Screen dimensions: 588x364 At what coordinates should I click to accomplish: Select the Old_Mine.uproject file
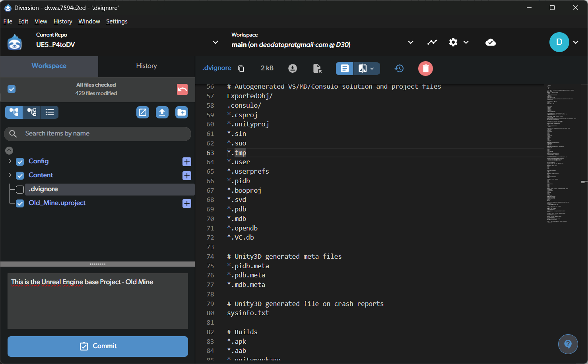57,203
